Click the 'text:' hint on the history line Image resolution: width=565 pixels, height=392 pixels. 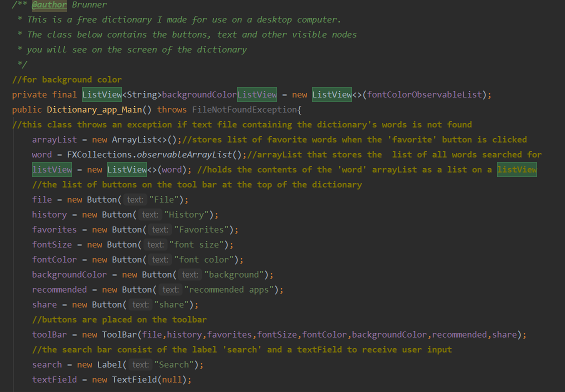150,214
